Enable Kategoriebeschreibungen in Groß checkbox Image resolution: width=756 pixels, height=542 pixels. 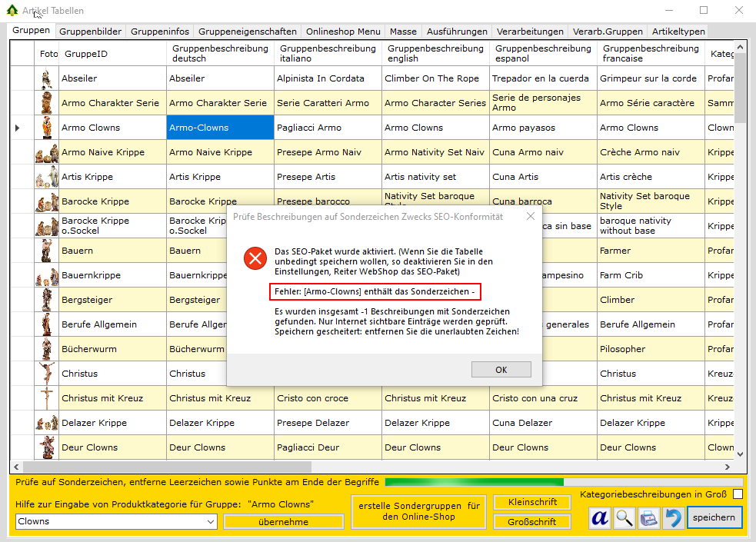click(x=738, y=494)
